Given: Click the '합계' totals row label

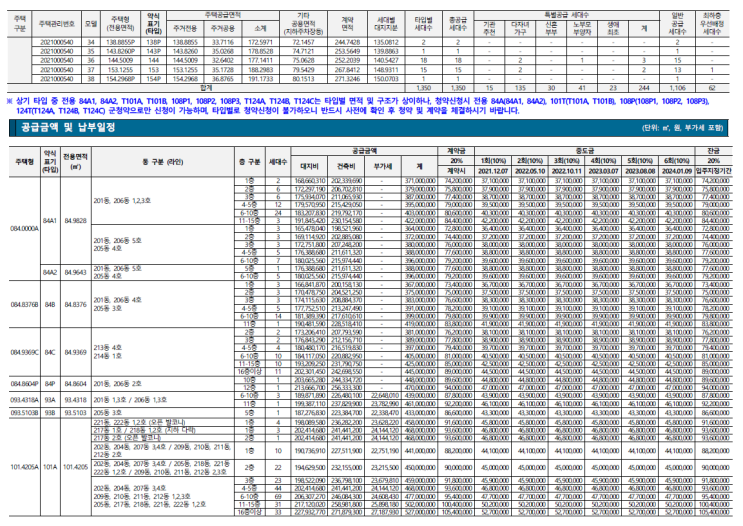Looking at the screenshot, I should click(206, 88).
